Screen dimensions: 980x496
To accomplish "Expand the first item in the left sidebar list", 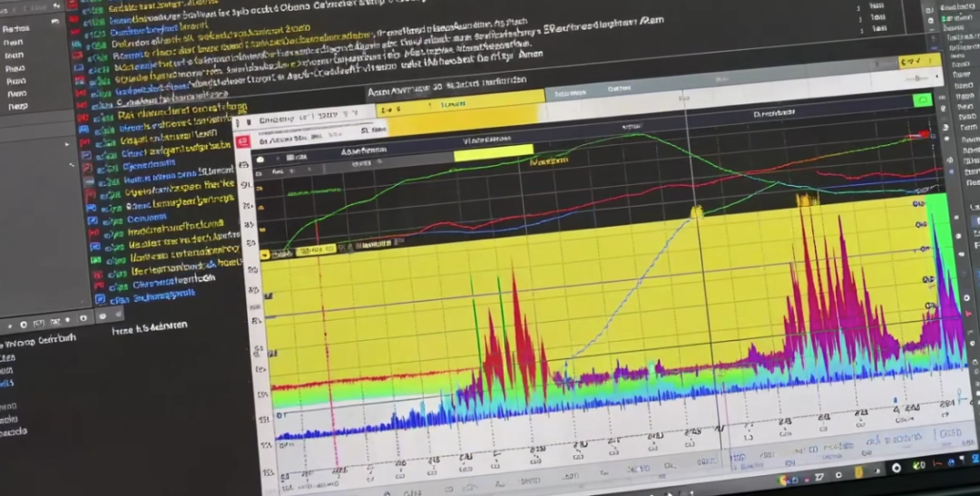I will [14, 28].
